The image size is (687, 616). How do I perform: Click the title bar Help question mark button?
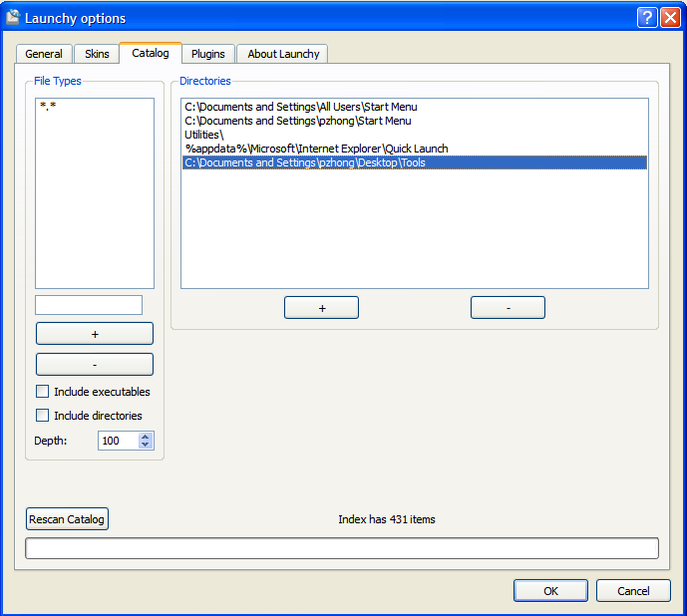647,18
